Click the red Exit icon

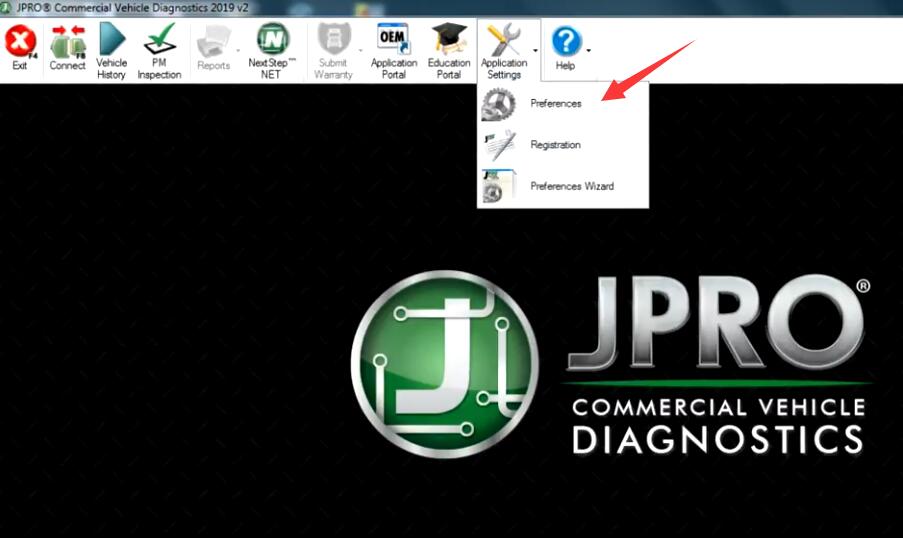click(20, 41)
